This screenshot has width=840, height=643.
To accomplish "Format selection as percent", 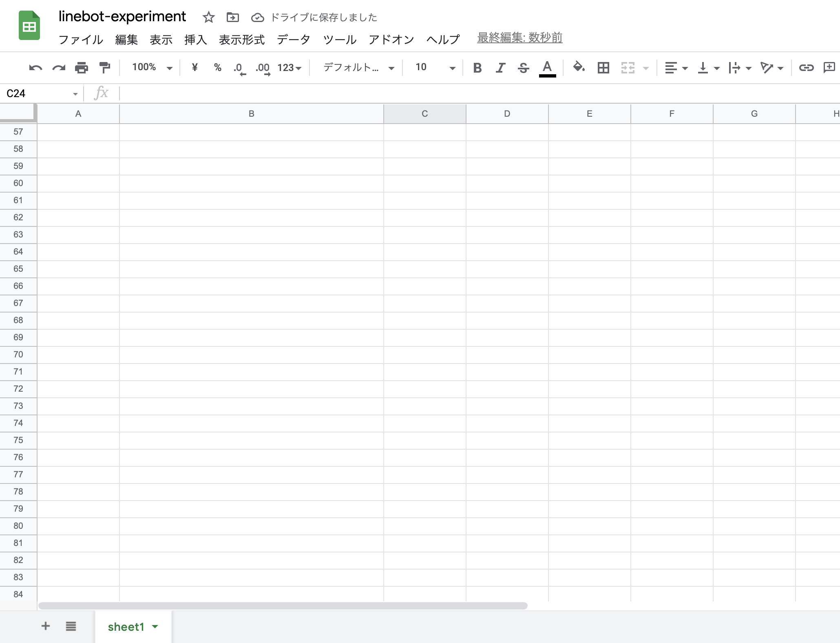I will (x=217, y=68).
